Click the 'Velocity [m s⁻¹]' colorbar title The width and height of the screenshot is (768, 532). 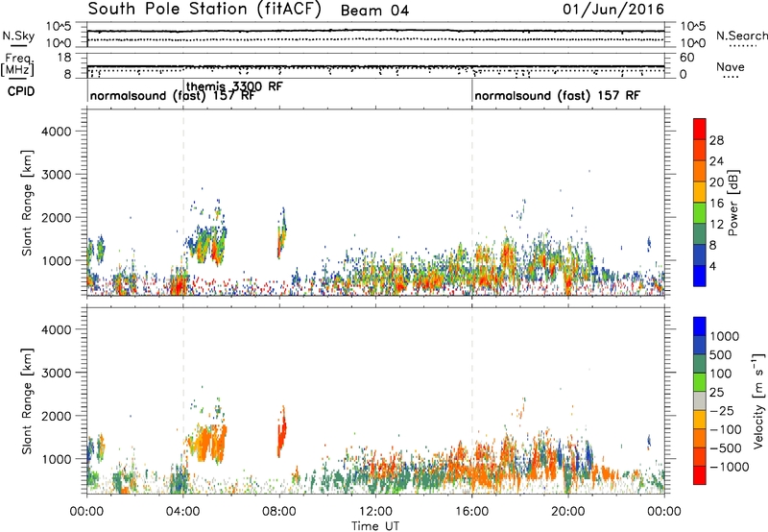pyautogui.click(x=758, y=400)
